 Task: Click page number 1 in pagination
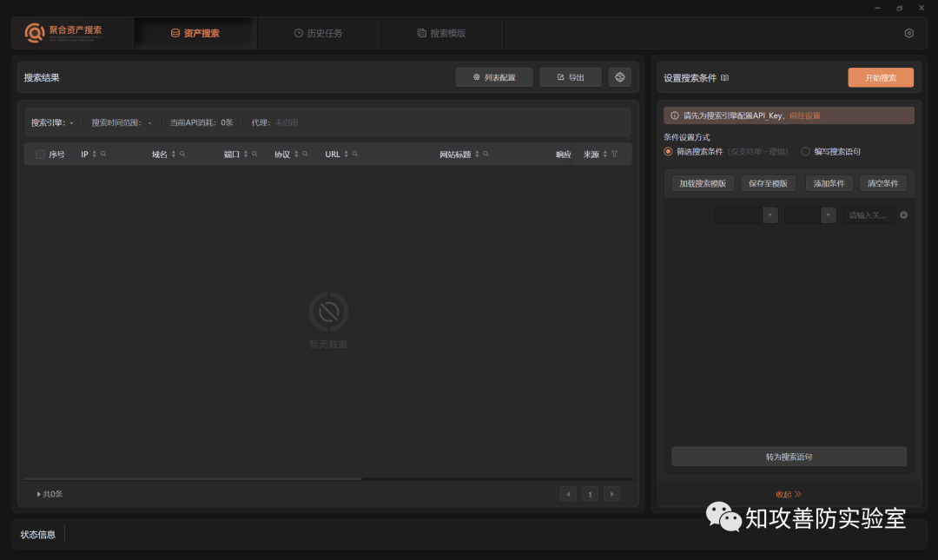590,494
